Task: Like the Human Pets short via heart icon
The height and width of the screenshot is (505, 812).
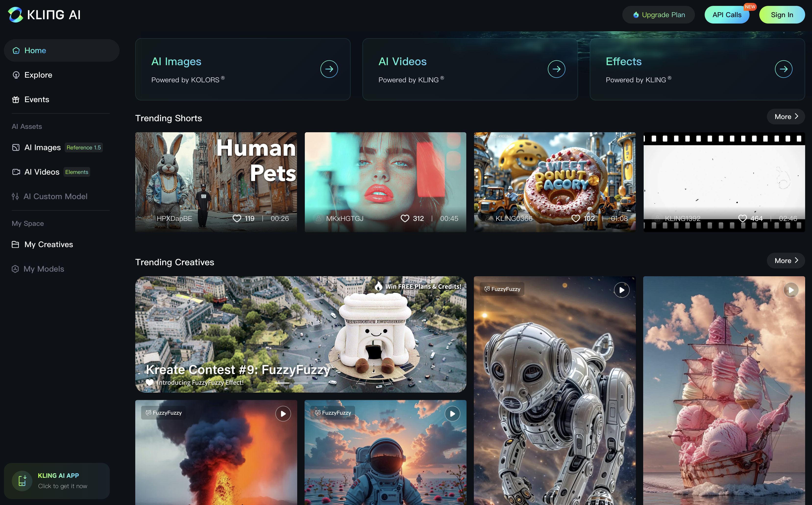Action: pyautogui.click(x=237, y=218)
